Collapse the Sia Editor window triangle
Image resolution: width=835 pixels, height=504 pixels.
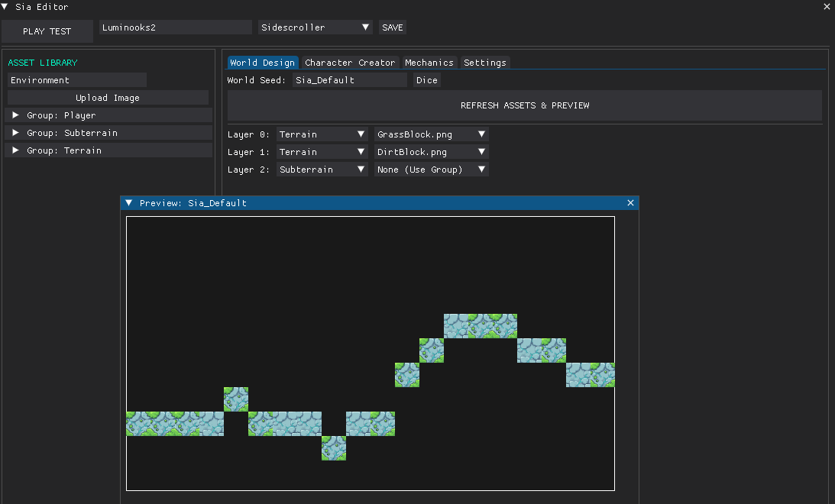click(5, 7)
